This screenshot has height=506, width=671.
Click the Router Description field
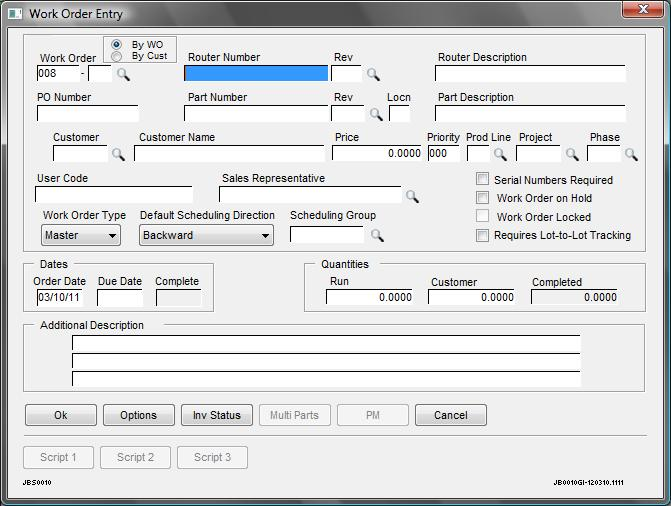pos(530,73)
